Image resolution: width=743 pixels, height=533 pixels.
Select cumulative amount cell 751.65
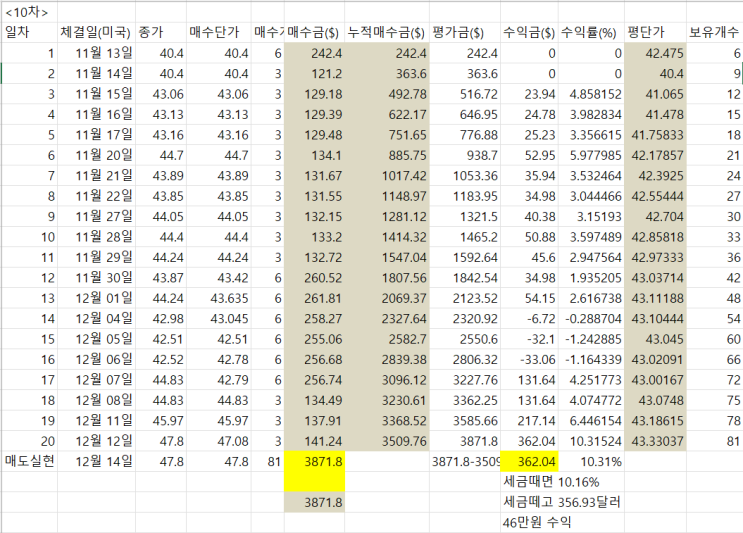[x=387, y=135]
